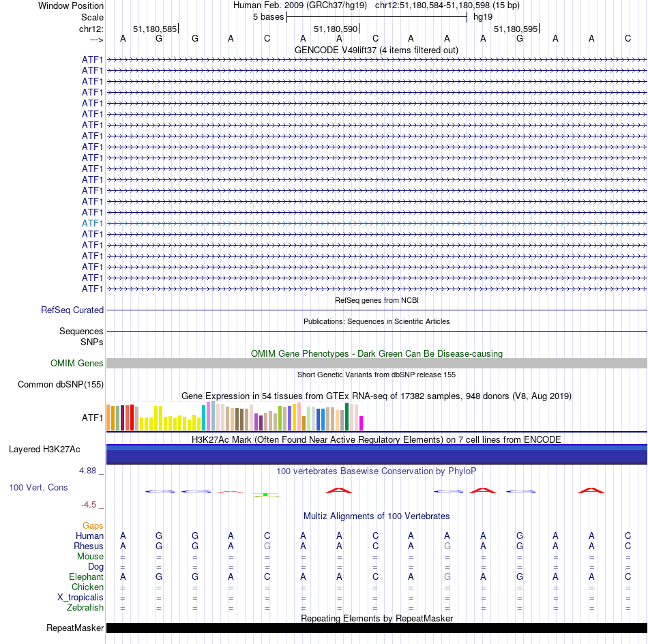This screenshot has height=644, width=648.
Task: Select the Dog alignment row label
Action: [x=95, y=567]
